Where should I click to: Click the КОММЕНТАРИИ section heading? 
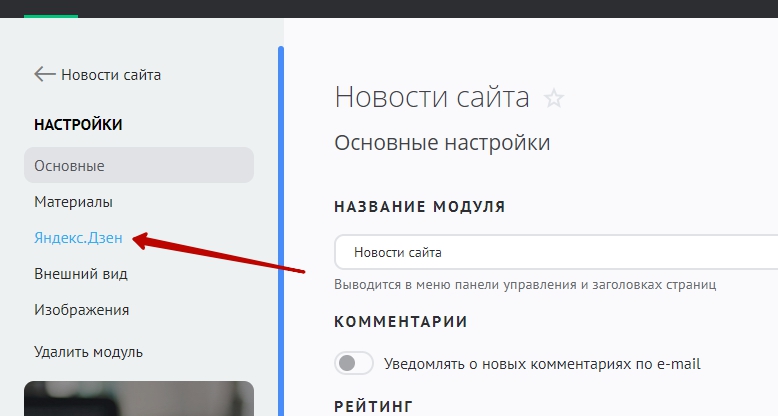(x=400, y=322)
